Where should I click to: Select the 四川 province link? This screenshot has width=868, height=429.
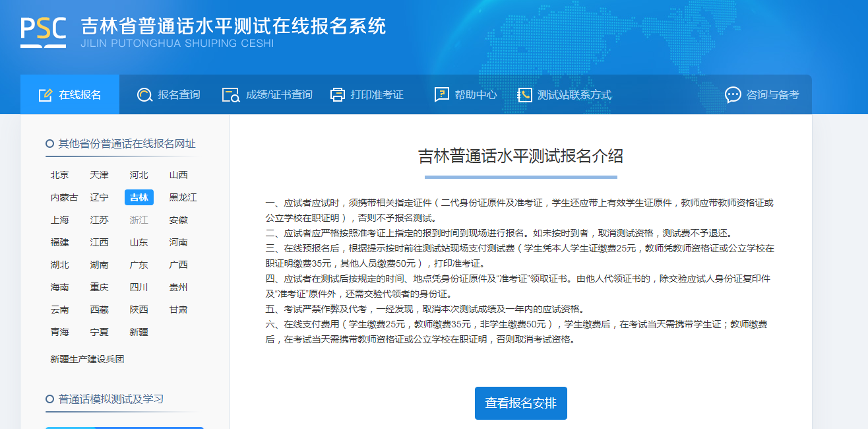coord(139,287)
